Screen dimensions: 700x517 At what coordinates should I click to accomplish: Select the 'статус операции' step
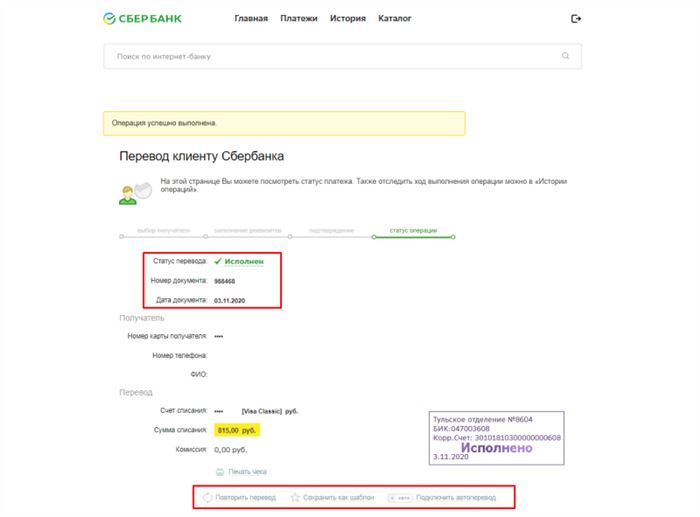(413, 230)
